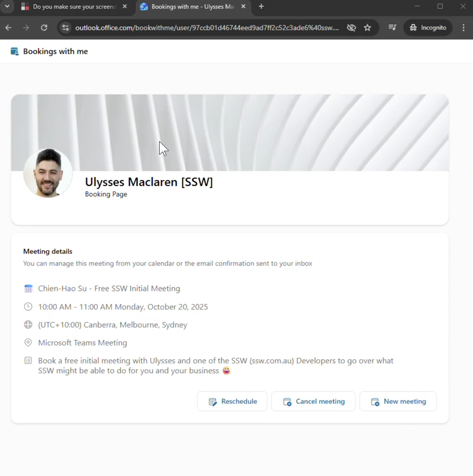Click the Incognito profile button

(428, 27)
